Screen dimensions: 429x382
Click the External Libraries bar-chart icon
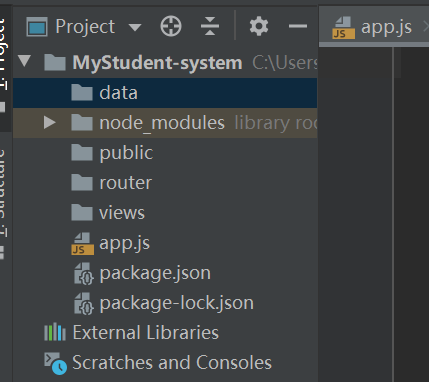click(x=55, y=332)
